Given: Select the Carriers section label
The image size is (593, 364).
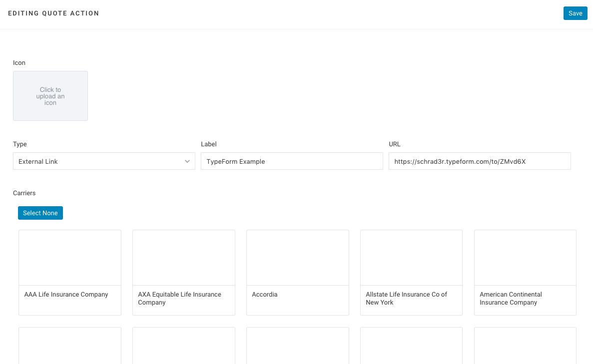Looking at the screenshot, I should pyautogui.click(x=24, y=193).
